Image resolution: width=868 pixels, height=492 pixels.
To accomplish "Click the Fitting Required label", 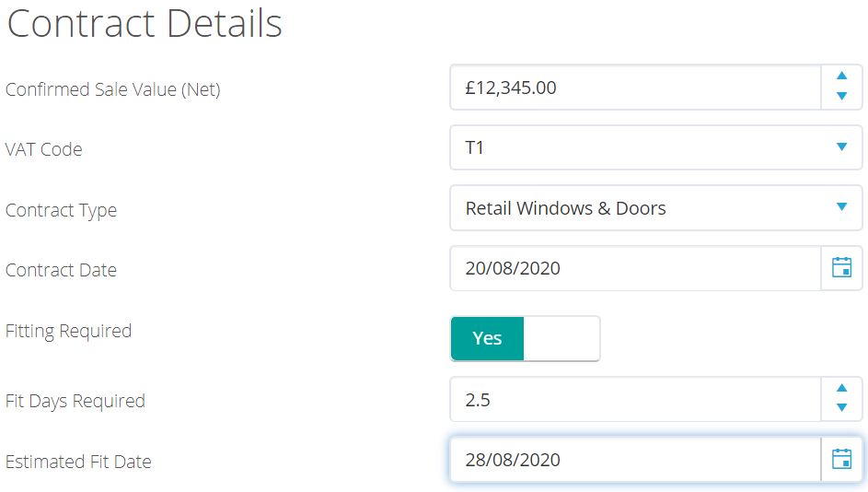I will (x=69, y=332).
